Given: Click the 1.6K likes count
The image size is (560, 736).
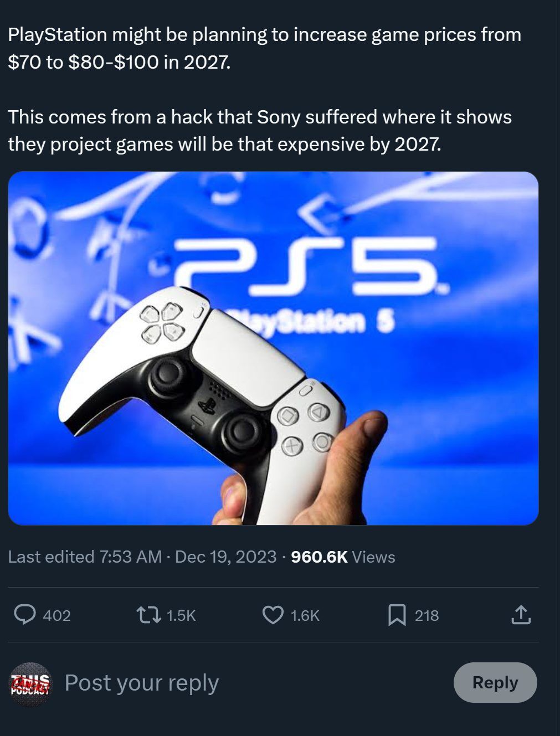Looking at the screenshot, I should [305, 615].
